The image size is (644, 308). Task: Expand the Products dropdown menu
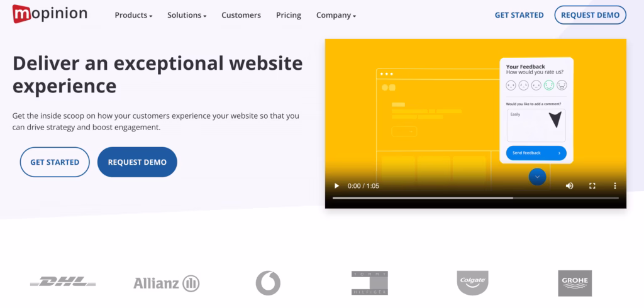pos(133,15)
